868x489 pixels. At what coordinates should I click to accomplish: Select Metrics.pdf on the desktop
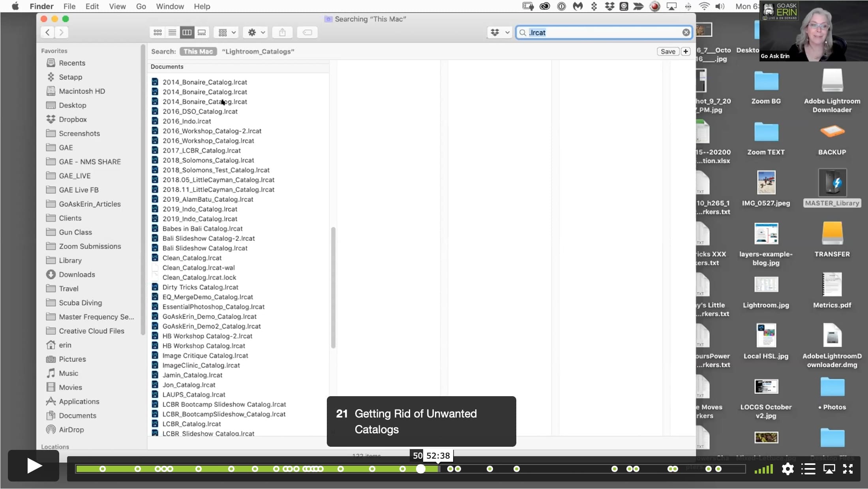click(832, 290)
